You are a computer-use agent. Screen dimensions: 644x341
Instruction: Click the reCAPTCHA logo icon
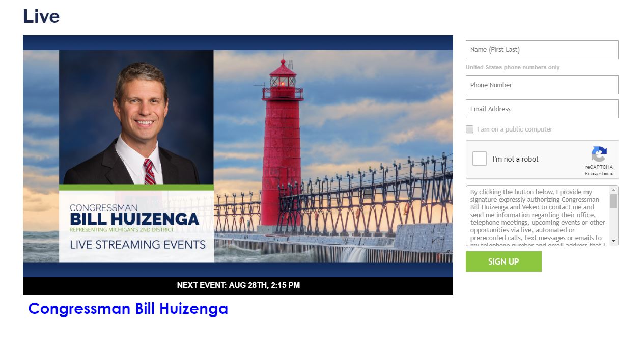pyautogui.click(x=599, y=154)
